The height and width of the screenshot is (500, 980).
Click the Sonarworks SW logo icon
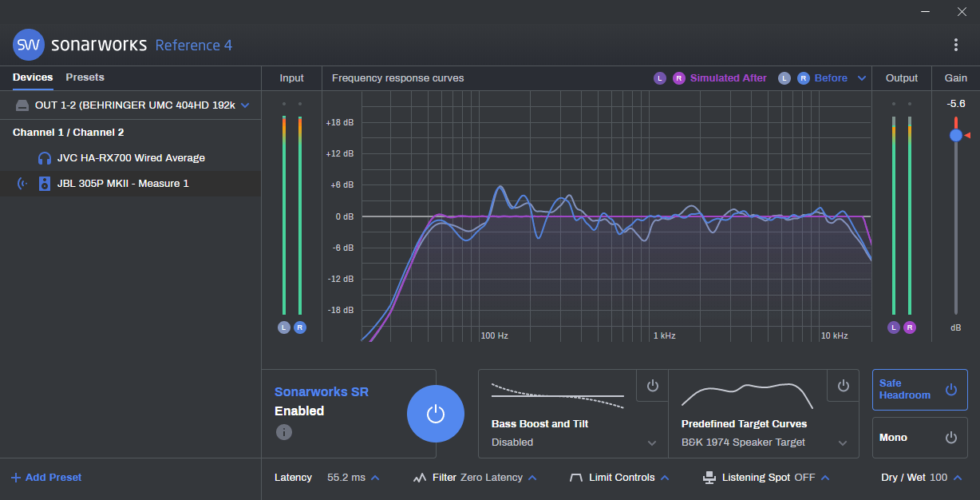29,45
